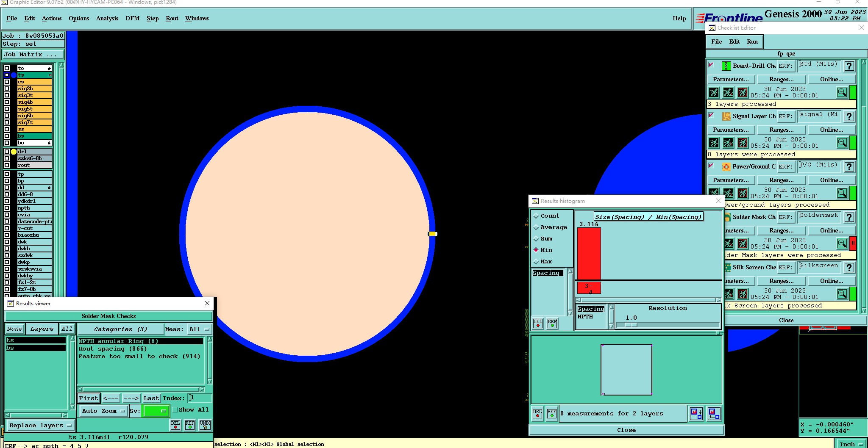Open Signal Layer results with magnifier icon

tap(842, 143)
